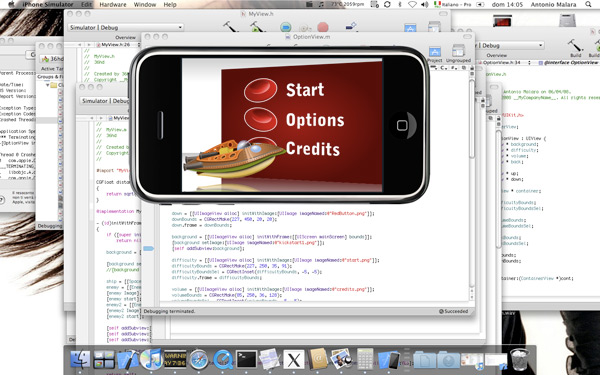Click the Build hammer icon in the right Xcode window
Viewport: 600px width, 375px height.
point(575,46)
